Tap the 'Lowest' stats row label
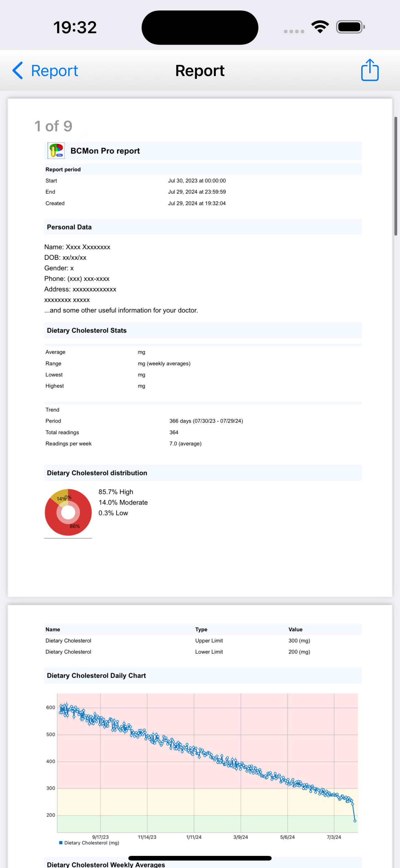Screen dimensions: 400x868 pos(54,375)
